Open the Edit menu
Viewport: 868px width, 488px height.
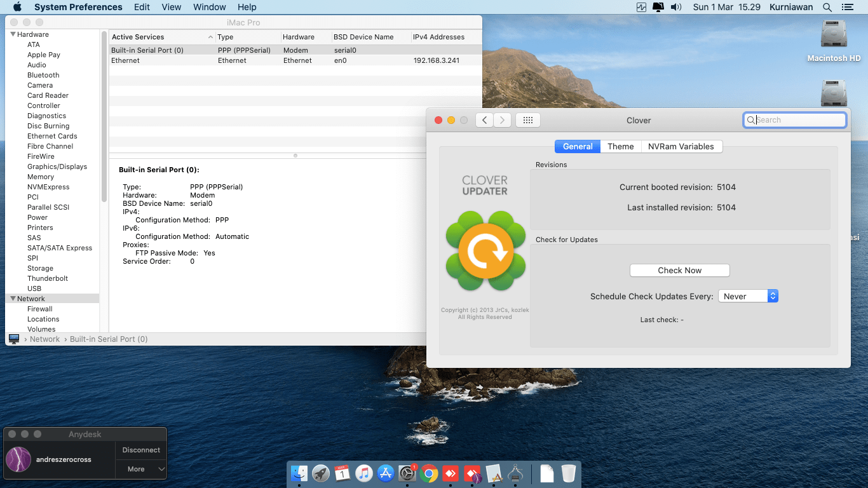[142, 7]
